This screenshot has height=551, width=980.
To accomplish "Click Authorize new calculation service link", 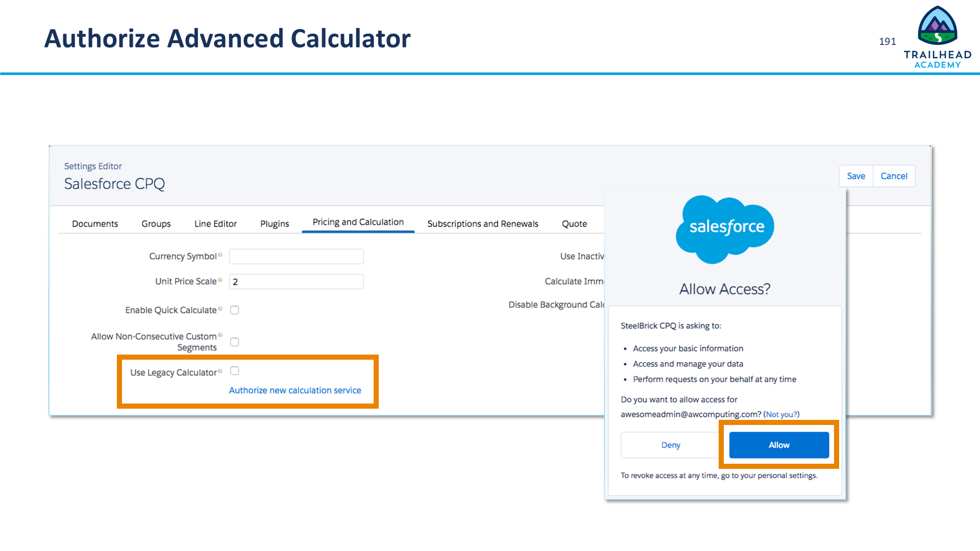I will (x=295, y=390).
